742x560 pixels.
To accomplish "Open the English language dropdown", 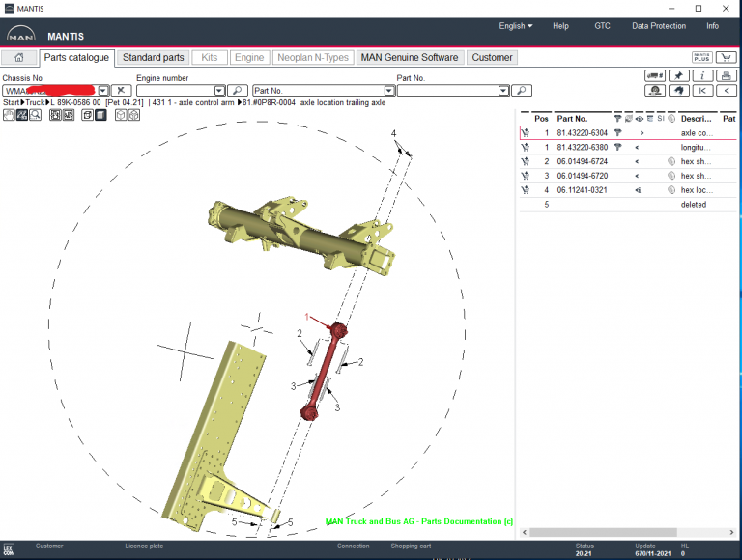I will coord(517,26).
